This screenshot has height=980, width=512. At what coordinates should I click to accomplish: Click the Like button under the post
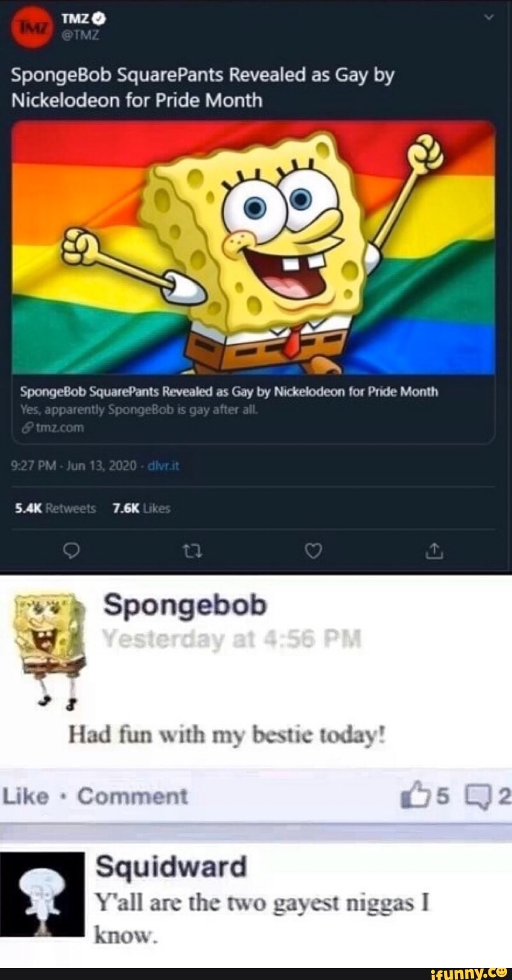pyautogui.click(x=25, y=796)
